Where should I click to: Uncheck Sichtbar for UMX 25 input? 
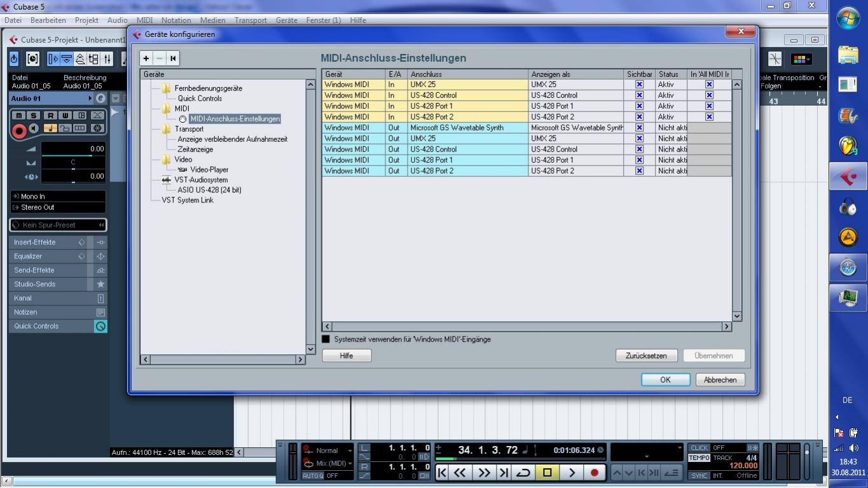pos(639,85)
